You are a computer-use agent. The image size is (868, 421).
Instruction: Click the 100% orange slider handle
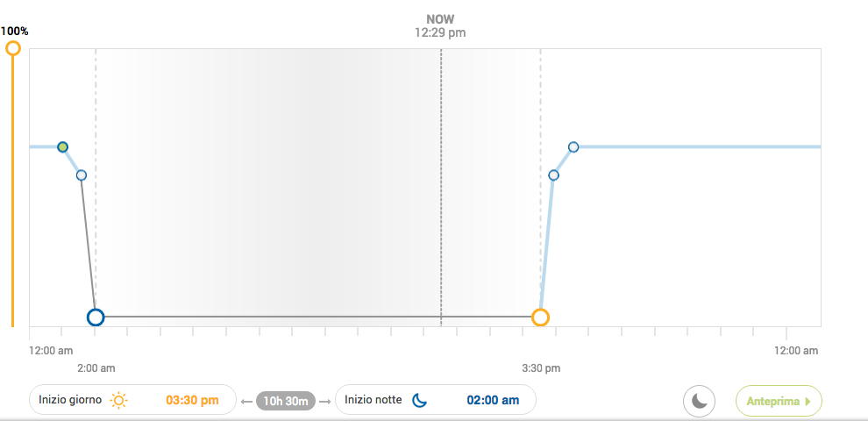click(13, 48)
